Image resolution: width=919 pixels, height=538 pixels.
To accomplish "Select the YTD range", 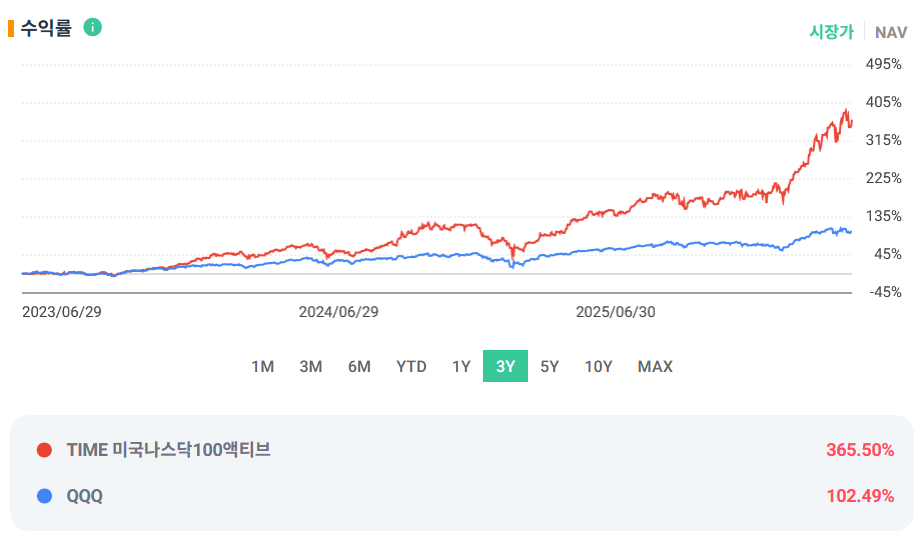I will (x=411, y=366).
